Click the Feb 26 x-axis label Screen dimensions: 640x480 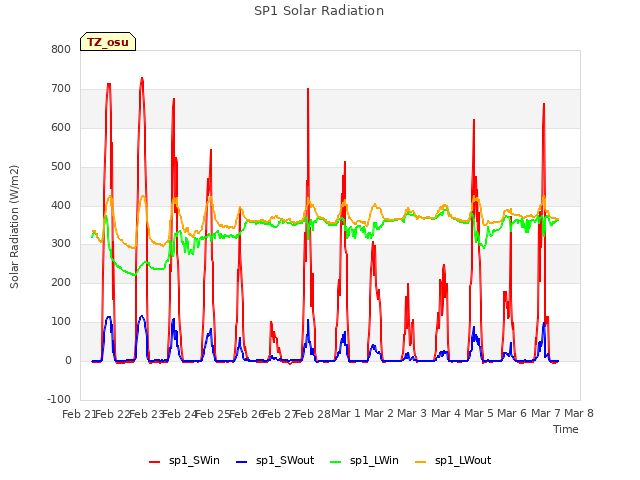tap(247, 414)
